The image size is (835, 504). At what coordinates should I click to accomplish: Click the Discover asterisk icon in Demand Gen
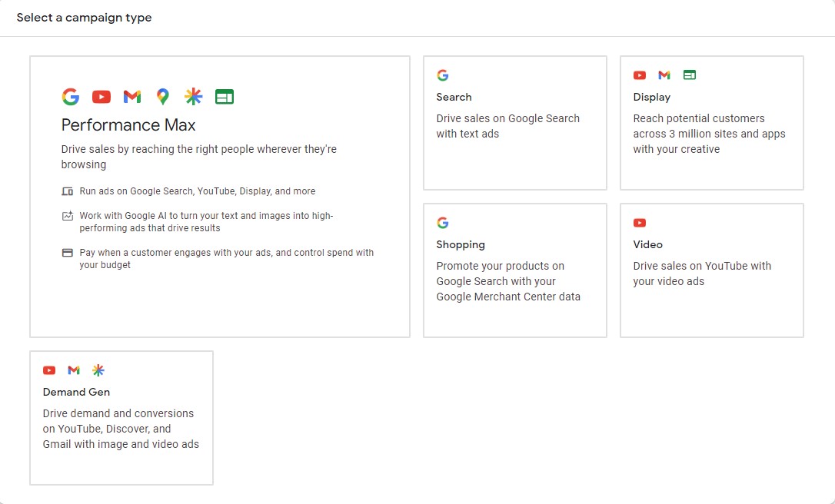pos(98,370)
